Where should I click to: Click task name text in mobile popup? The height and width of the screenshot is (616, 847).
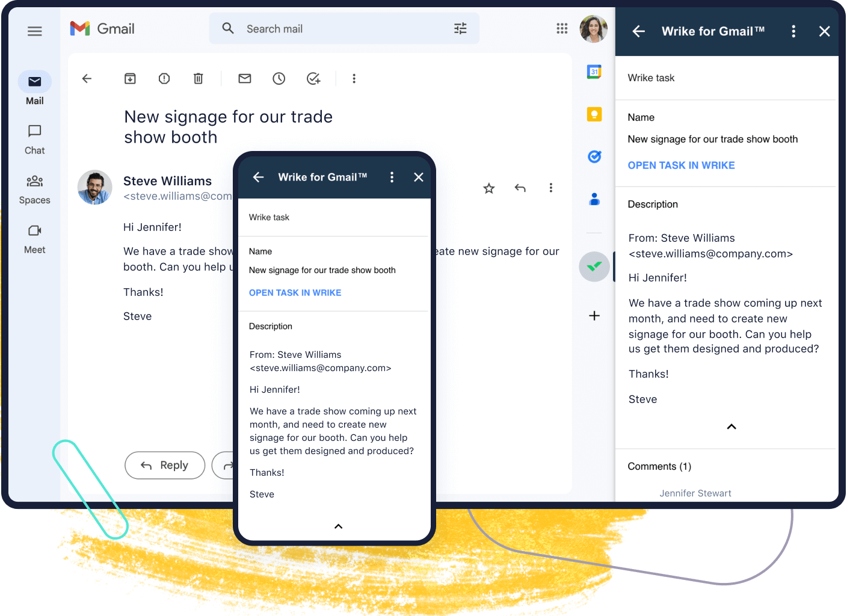[322, 270]
